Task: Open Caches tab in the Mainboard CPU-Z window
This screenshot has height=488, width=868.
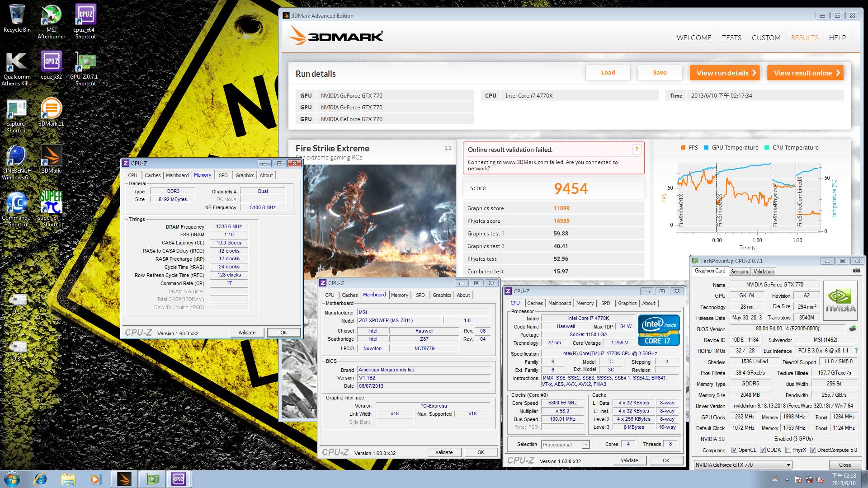Action: tap(349, 295)
